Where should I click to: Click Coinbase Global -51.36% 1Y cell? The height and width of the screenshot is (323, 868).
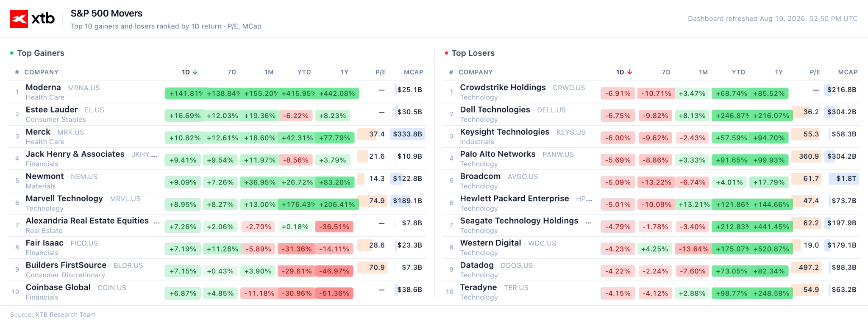pos(334,293)
